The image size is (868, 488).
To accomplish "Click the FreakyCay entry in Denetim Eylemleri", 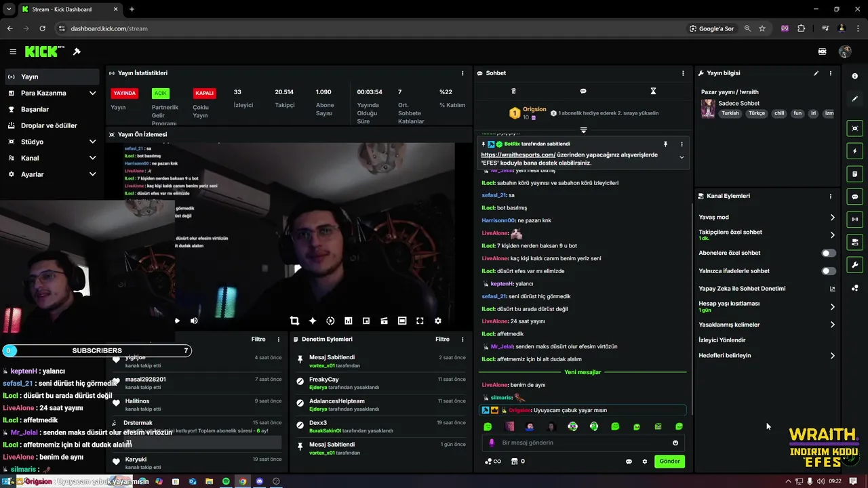I will click(x=382, y=383).
